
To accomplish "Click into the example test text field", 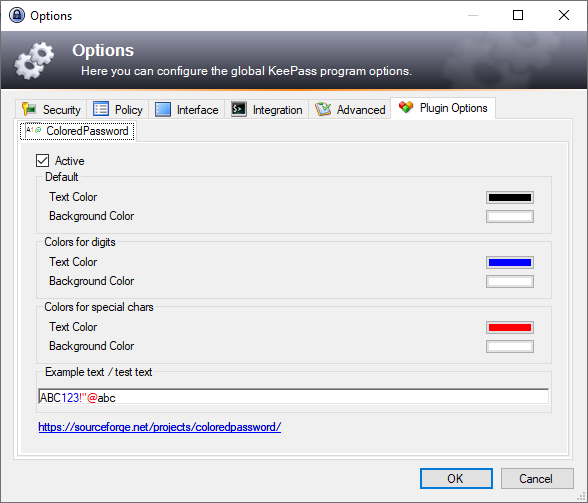I will (293, 397).
